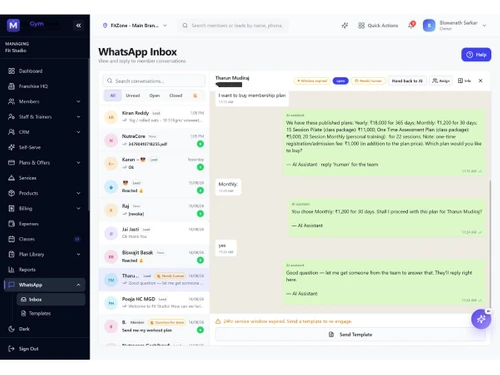Screen dimensions: 500x375
Task: Collapse the WhatsApp submenu
Action: tap(78, 285)
